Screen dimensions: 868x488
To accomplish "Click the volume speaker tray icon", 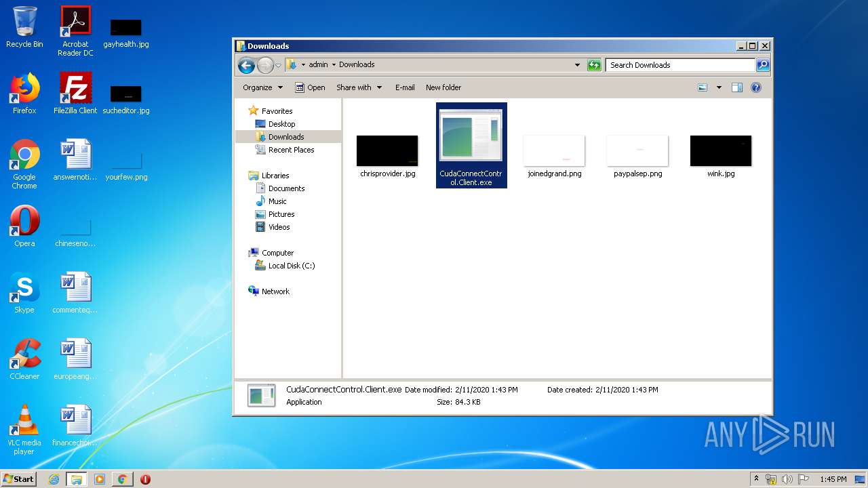I will pyautogui.click(x=787, y=479).
